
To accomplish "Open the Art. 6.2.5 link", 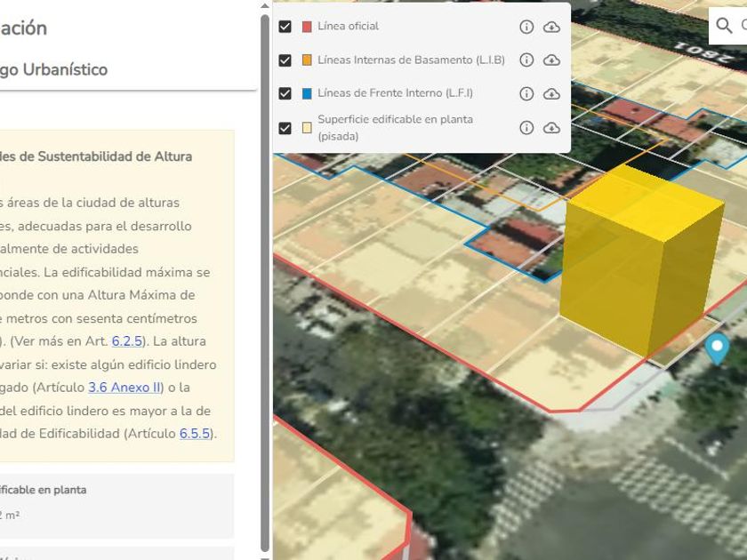I will coord(127,341).
